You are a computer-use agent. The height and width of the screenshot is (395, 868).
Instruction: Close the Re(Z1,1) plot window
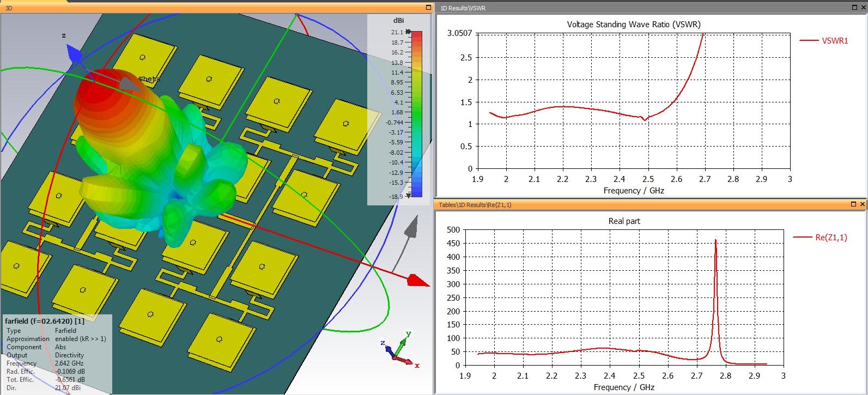862,204
